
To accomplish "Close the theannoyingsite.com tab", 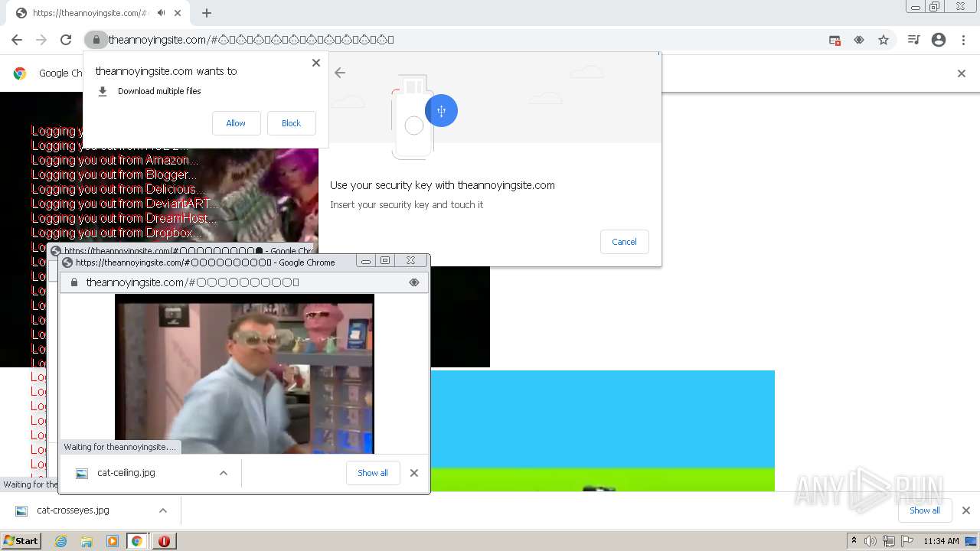I will click(178, 13).
